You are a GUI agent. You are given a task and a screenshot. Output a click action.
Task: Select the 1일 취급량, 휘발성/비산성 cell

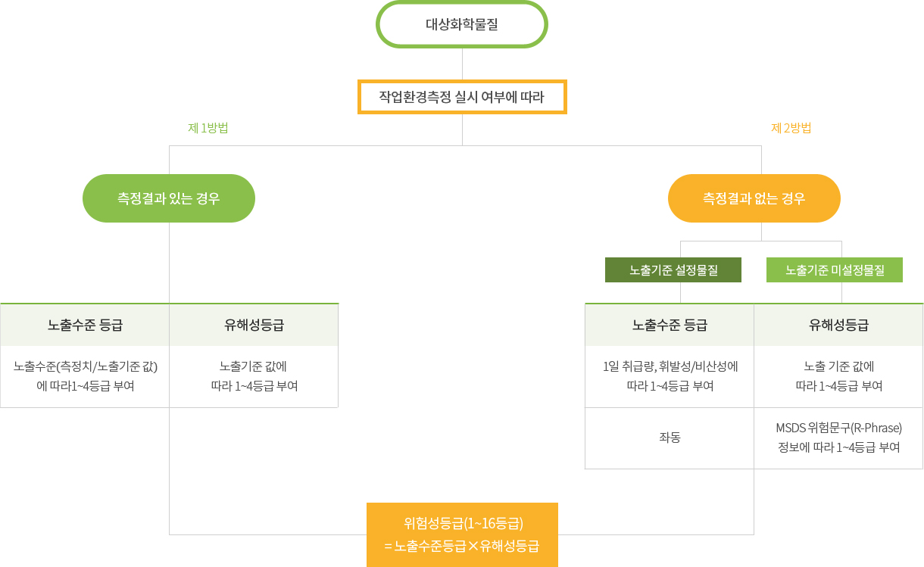tap(670, 376)
